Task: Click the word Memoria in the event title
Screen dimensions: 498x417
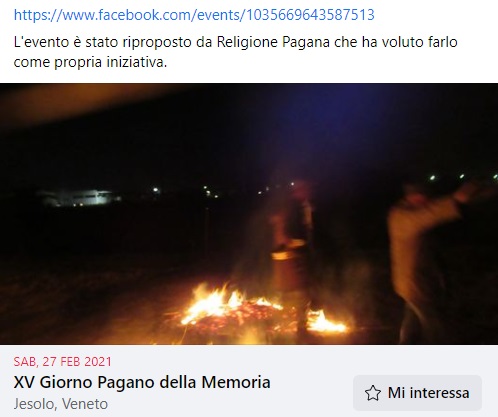Action: coord(236,382)
